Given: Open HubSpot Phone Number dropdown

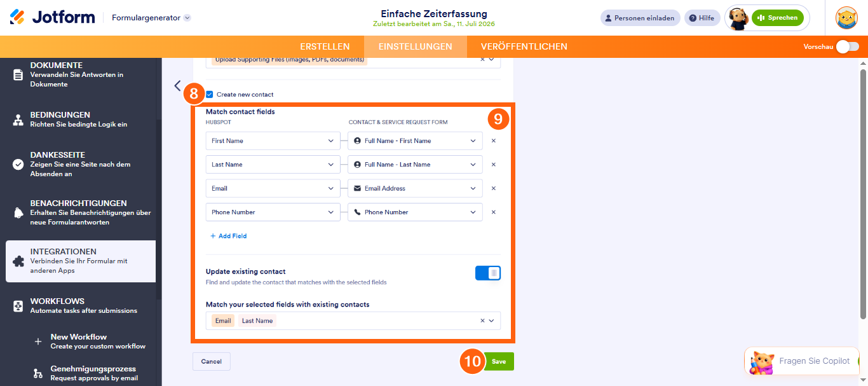Looking at the screenshot, I should [273, 212].
